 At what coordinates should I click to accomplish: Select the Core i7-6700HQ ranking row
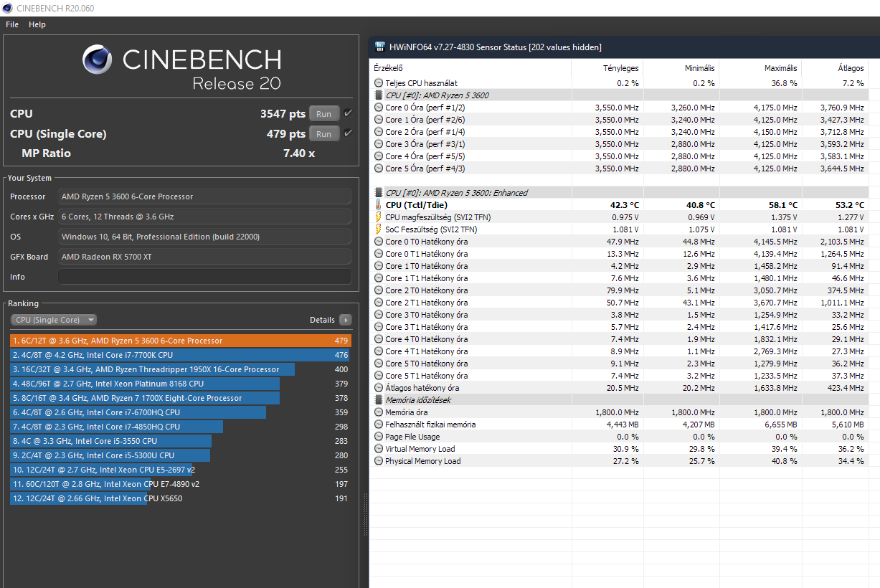(x=181, y=412)
